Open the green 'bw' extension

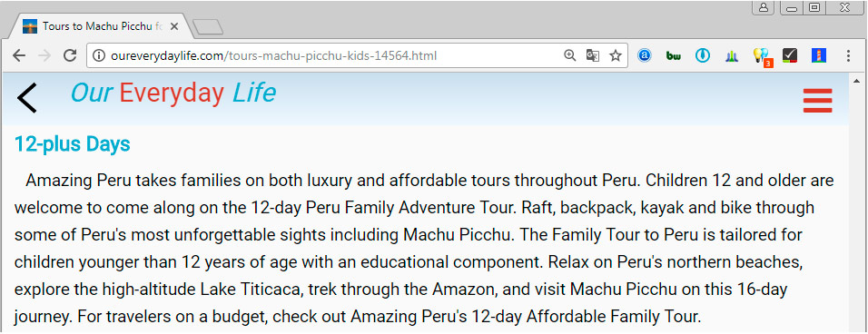coord(673,55)
